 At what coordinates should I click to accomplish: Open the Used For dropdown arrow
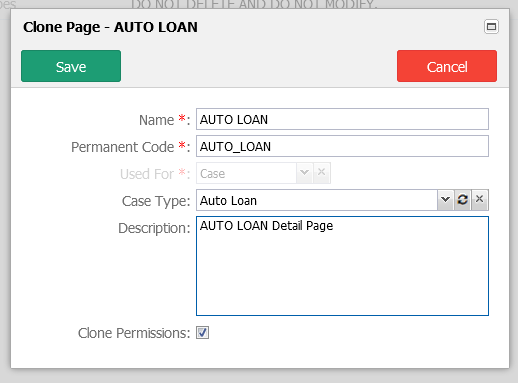click(x=304, y=173)
